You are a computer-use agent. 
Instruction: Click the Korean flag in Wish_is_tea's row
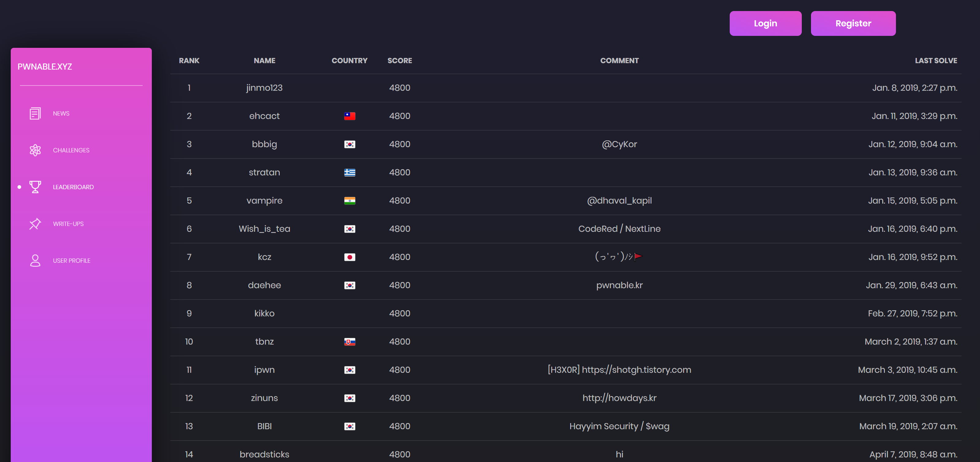pos(350,229)
